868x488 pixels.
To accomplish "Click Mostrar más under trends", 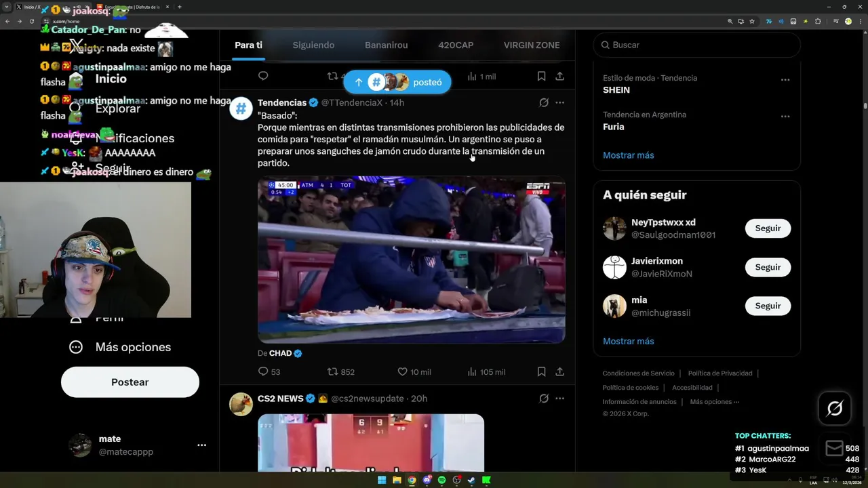I will click(x=629, y=155).
